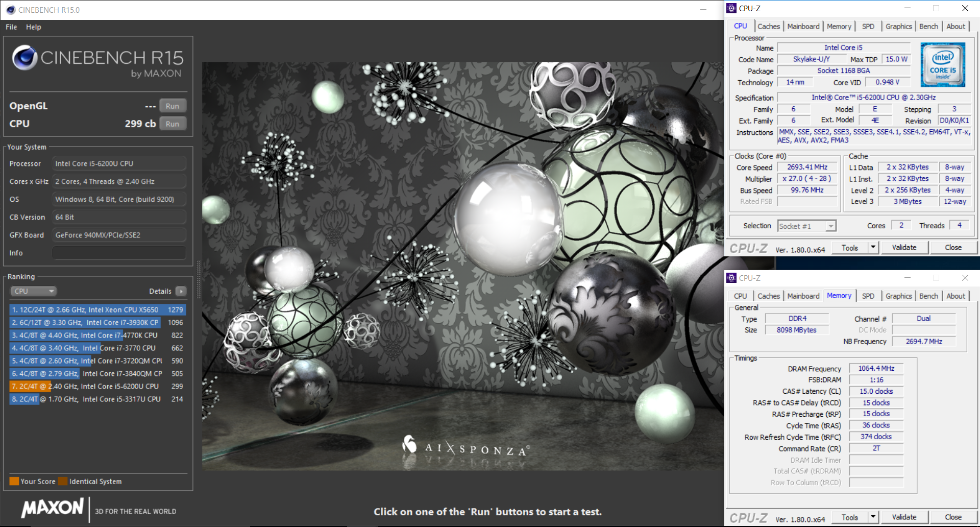
Task: Switch to Mainboard tab in bottom CPU-Z window
Action: click(803, 296)
